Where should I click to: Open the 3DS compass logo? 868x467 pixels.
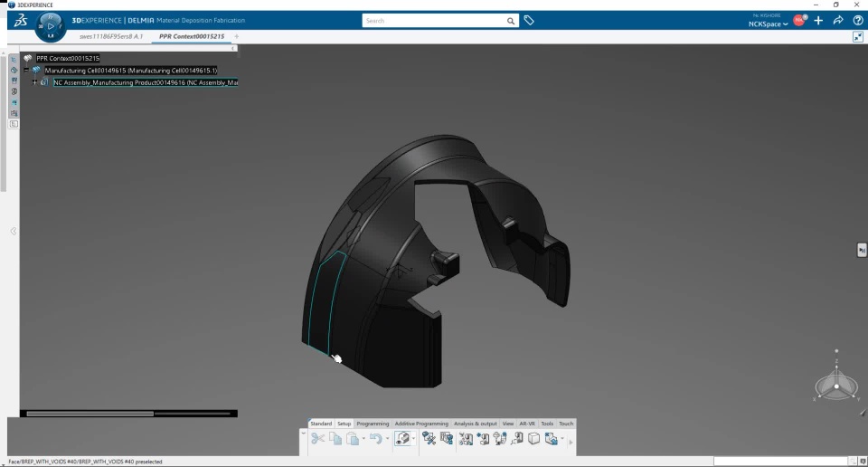click(21, 21)
